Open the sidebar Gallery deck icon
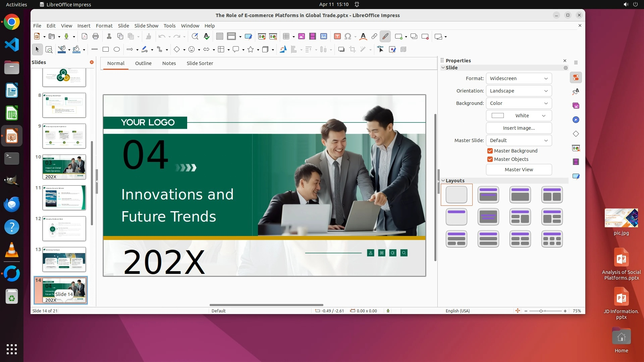 tap(576, 106)
